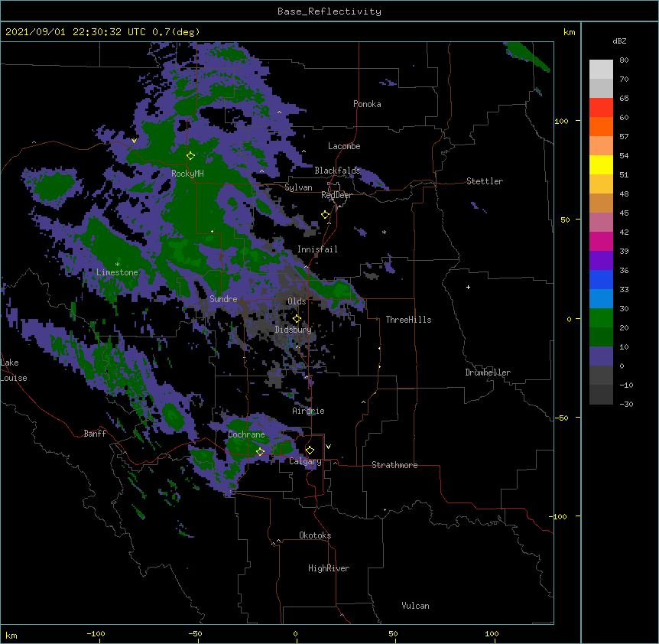659x644 pixels.
Task: Click the 36 dBZ blue legend swatch
Action: coord(601,279)
